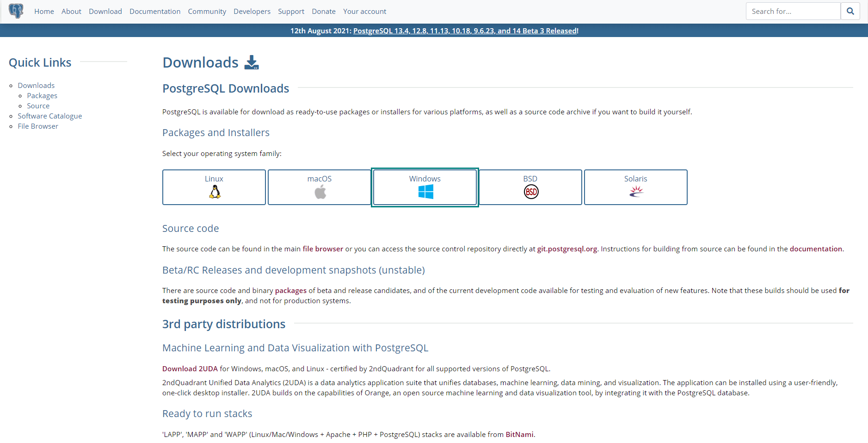Click the Linux penguin icon
The image size is (868, 443).
pos(215,192)
